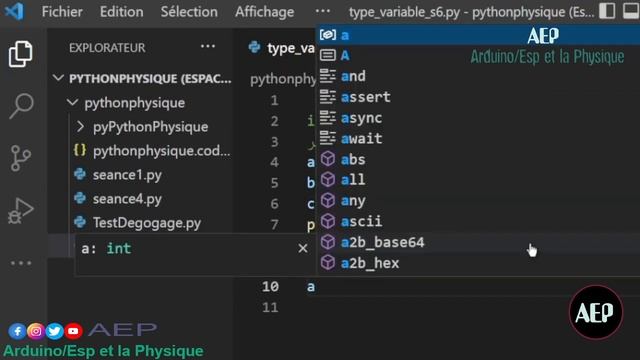This screenshot has width=640, height=360.
Task: Open the Search view in activity bar
Action: coord(21,106)
